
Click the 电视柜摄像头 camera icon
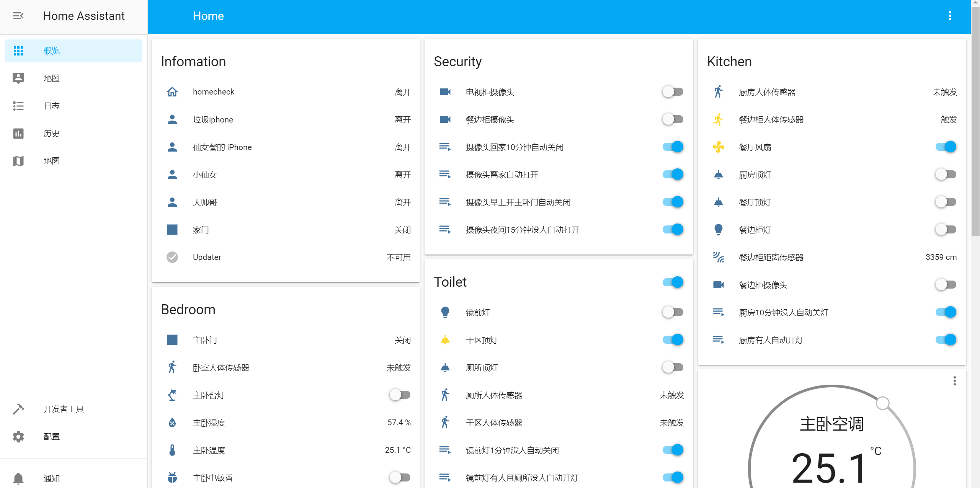pyautogui.click(x=445, y=92)
